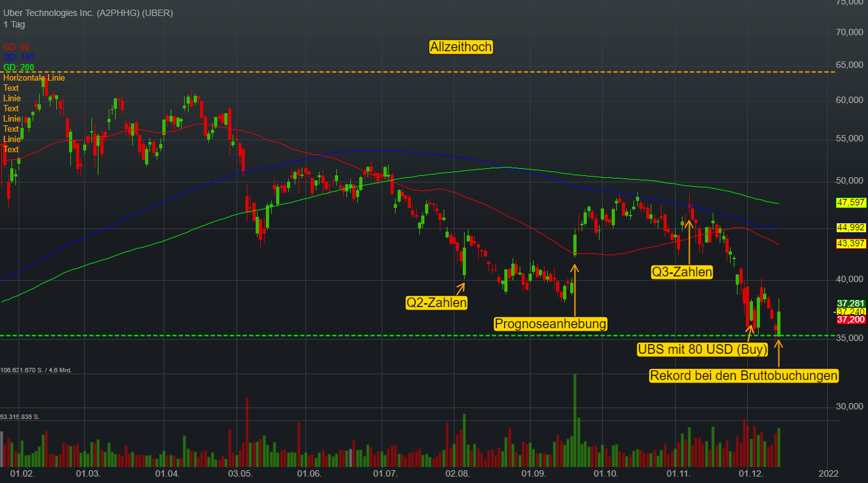
Task: Click the 01.07. date on time axis
Action: [385, 474]
